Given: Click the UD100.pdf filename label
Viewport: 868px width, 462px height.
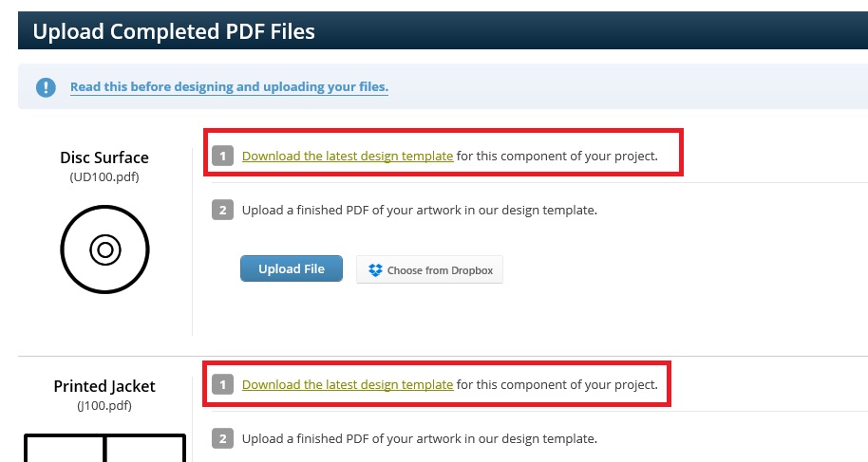Looking at the screenshot, I should [104, 177].
